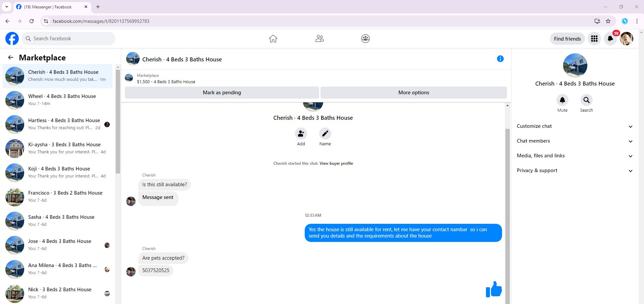
Task: Open a new browser tab
Action: (x=98, y=7)
